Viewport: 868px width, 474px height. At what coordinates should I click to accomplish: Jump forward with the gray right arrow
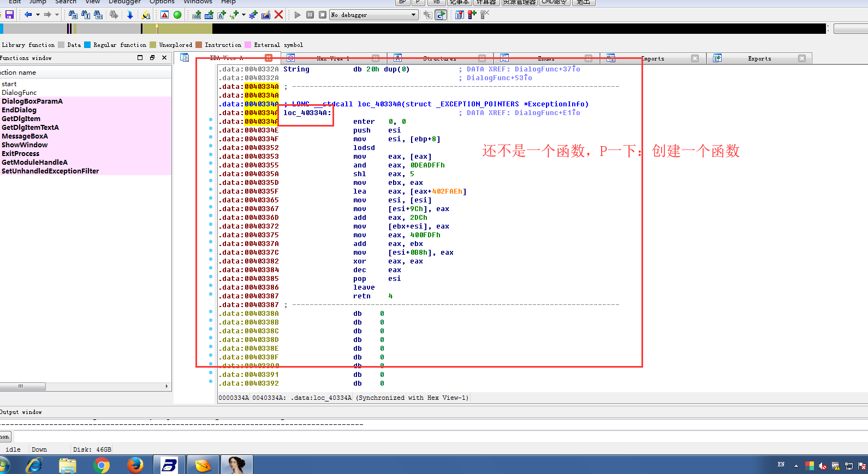pyautogui.click(x=47, y=15)
